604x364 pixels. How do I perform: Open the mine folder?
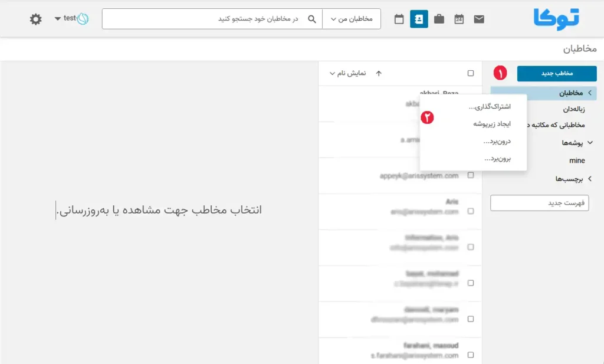pos(577,160)
